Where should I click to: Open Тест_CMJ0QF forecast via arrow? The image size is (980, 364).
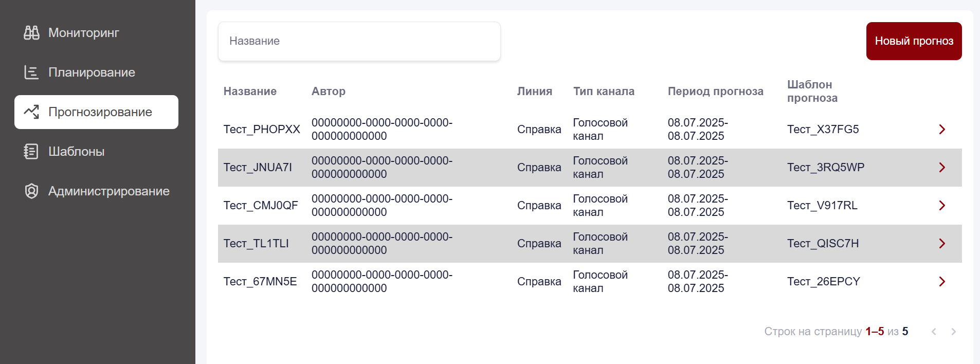tap(942, 206)
